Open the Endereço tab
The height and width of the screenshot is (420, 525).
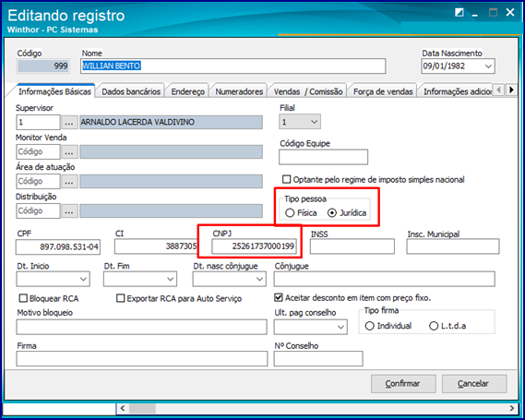188,91
